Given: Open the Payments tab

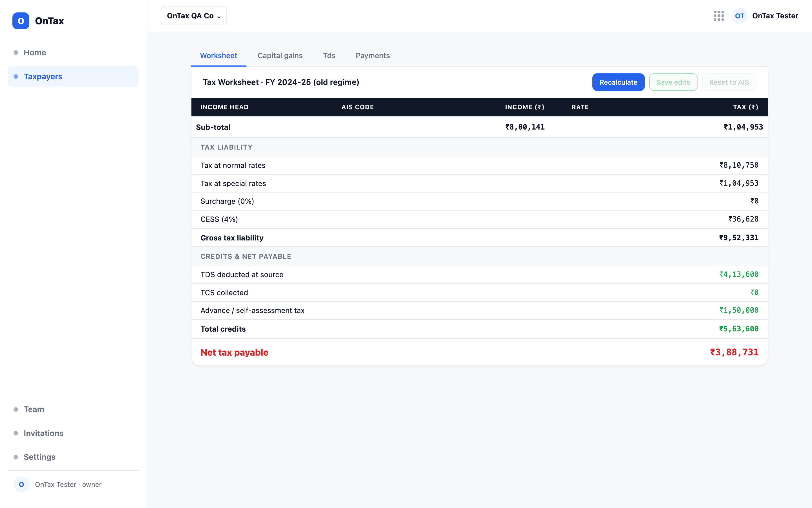Looking at the screenshot, I should tap(373, 55).
